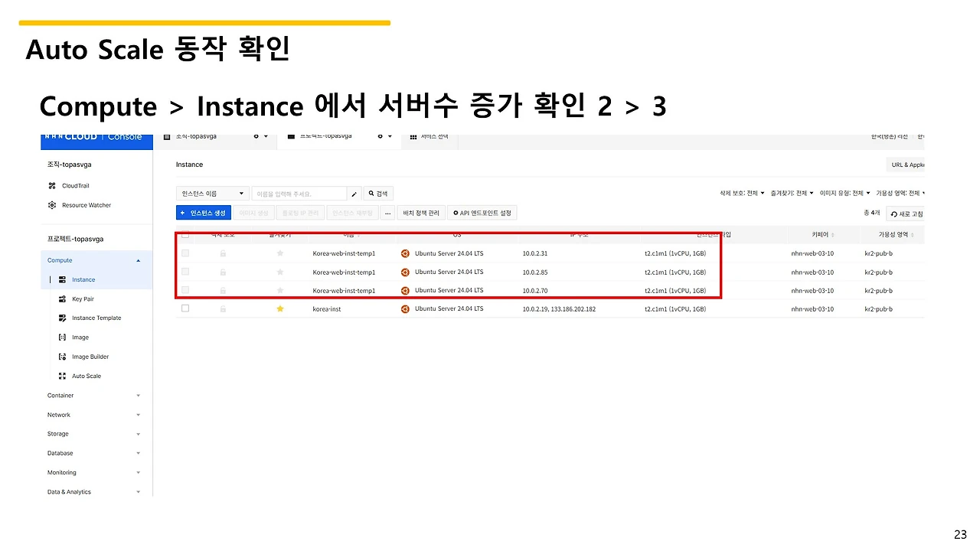Click the pencil edit icon beside the search field
The height and width of the screenshot is (551, 980).
point(354,193)
